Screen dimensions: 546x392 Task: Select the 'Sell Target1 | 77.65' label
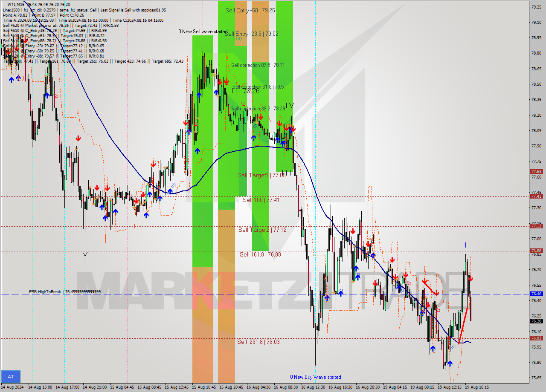261,175
